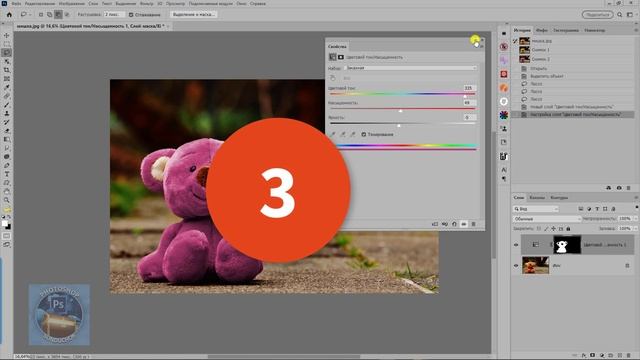
Task: Toggle the Colorize checkbox in Properties
Action: 364,134
